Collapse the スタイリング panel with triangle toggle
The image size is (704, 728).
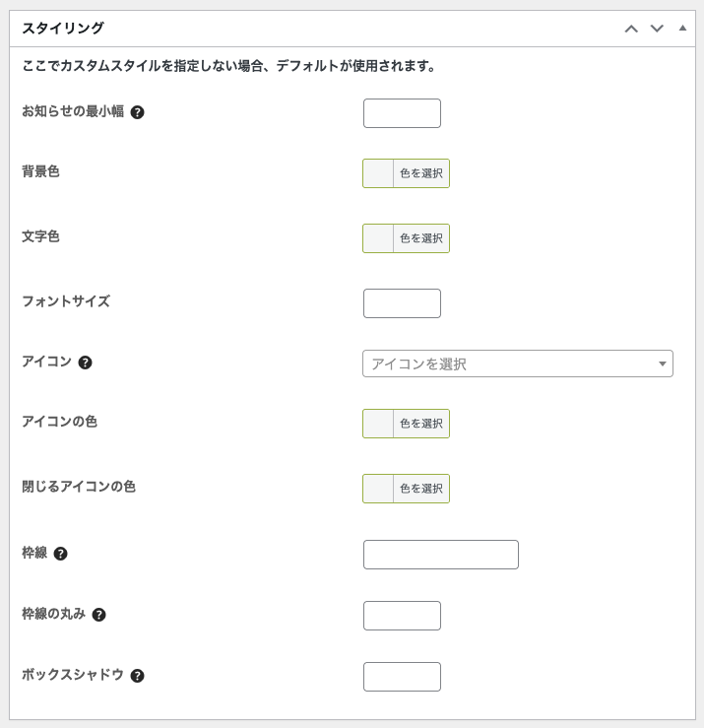pos(682,28)
